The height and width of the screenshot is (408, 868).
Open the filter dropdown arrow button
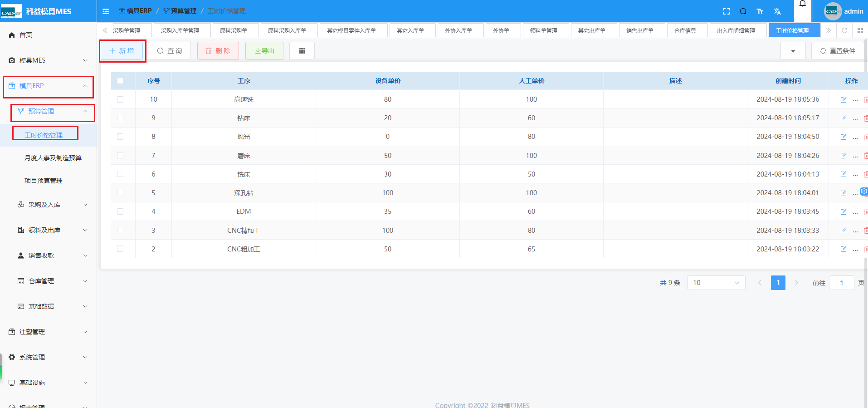tap(793, 51)
